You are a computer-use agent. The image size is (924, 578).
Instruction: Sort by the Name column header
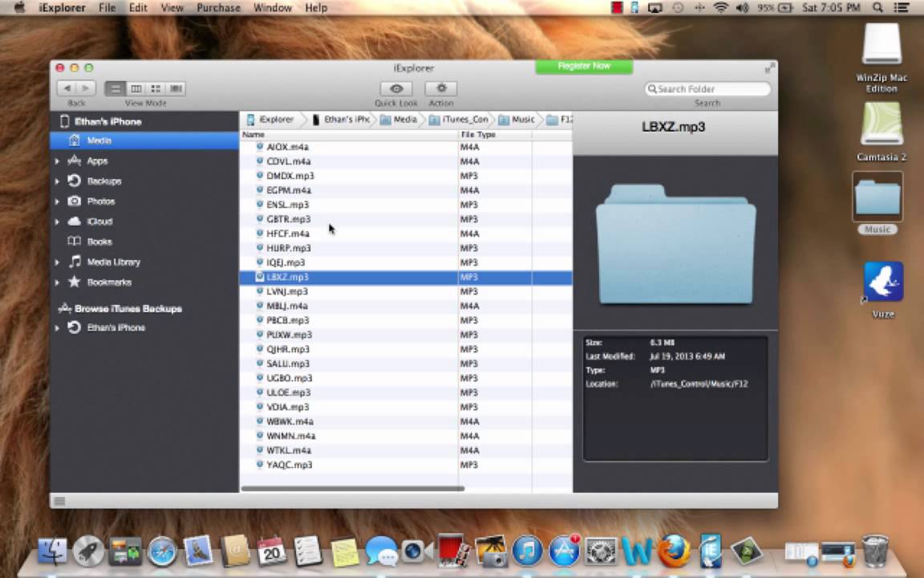[x=349, y=135]
